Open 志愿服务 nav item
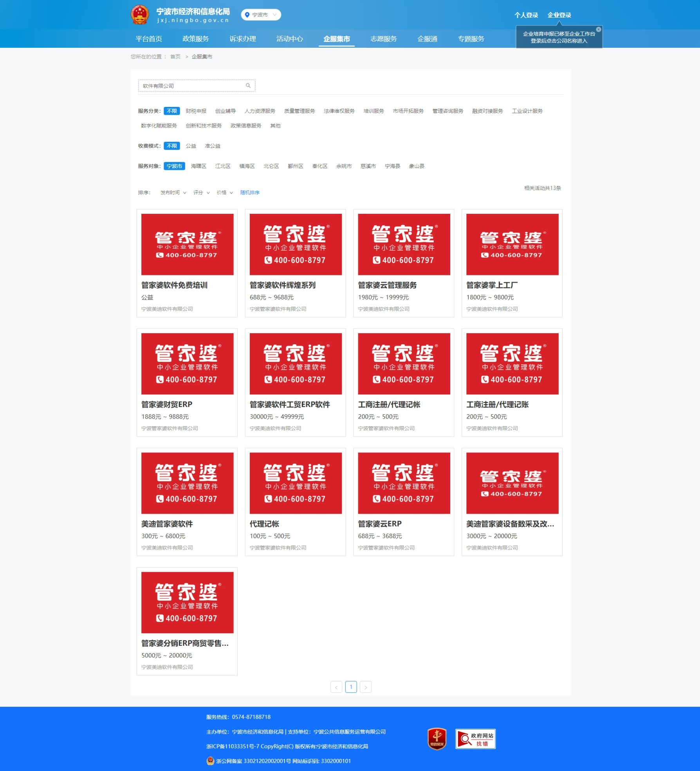700x771 pixels. (x=384, y=39)
